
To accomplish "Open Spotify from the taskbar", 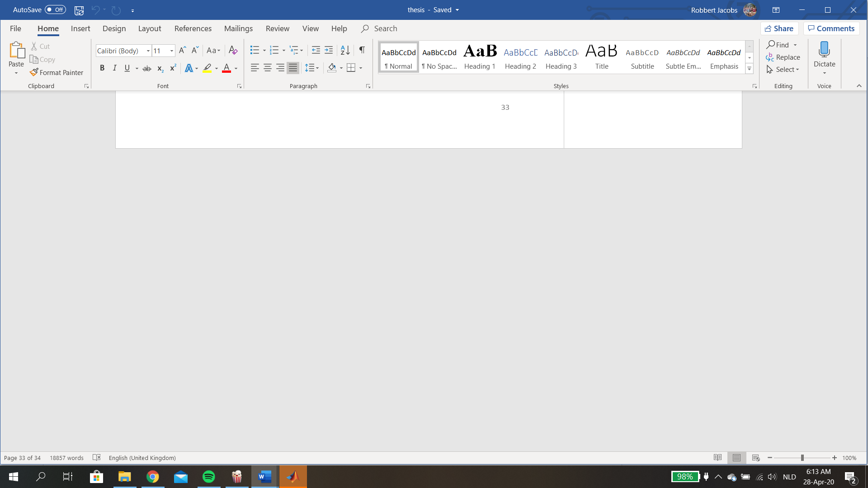I will [208, 477].
